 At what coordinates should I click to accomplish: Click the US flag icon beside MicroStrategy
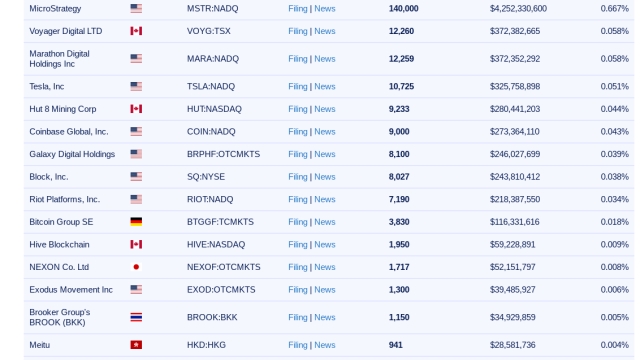click(x=136, y=8)
